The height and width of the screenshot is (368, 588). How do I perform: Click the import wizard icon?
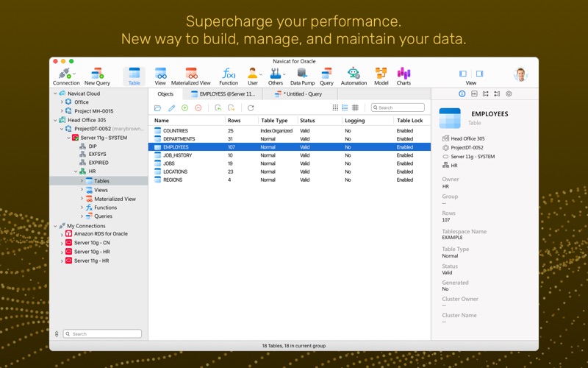tap(218, 108)
